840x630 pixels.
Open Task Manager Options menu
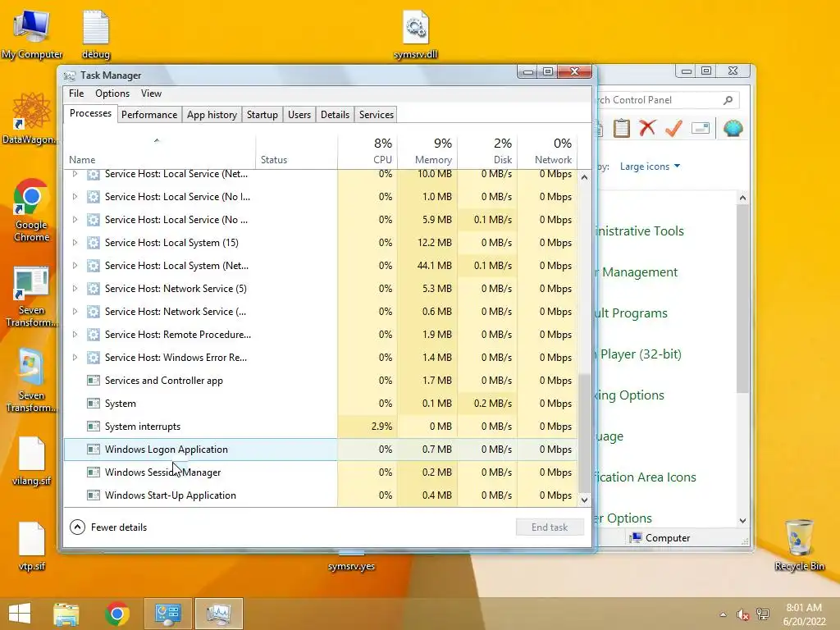(112, 94)
